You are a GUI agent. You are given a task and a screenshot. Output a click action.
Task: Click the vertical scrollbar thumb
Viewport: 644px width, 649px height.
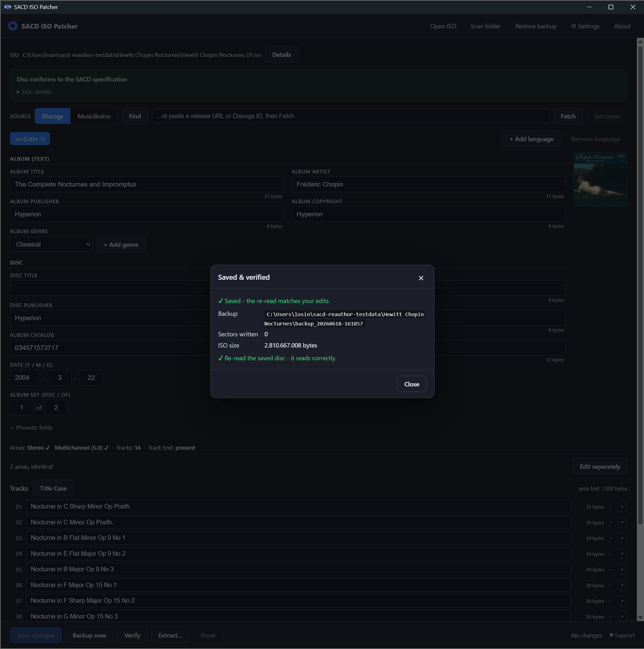click(640, 286)
